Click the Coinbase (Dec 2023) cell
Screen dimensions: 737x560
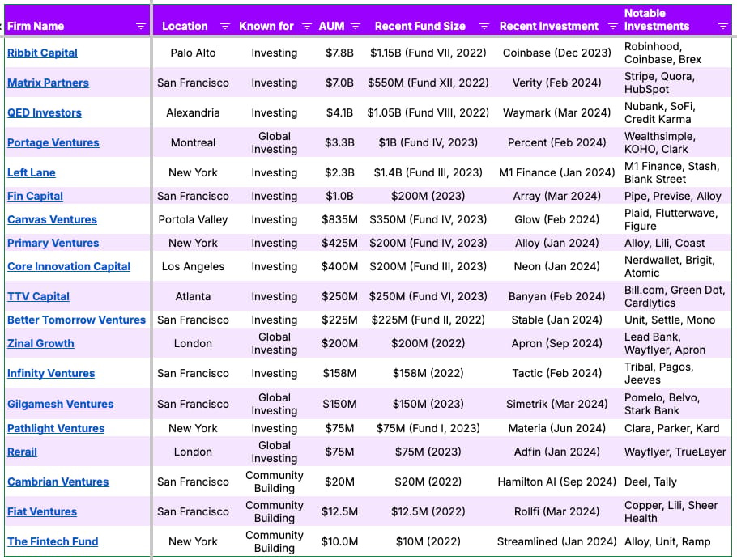coord(557,53)
